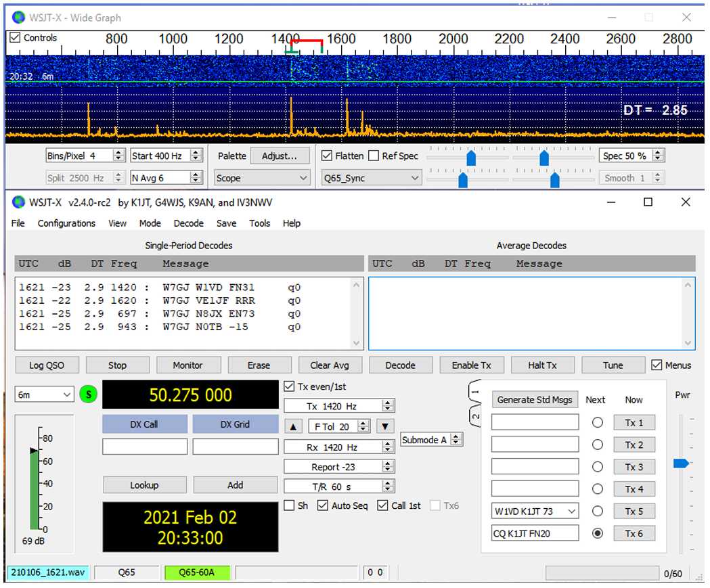
Task: Uncheck the Menus checkbox
Action: [x=657, y=365]
